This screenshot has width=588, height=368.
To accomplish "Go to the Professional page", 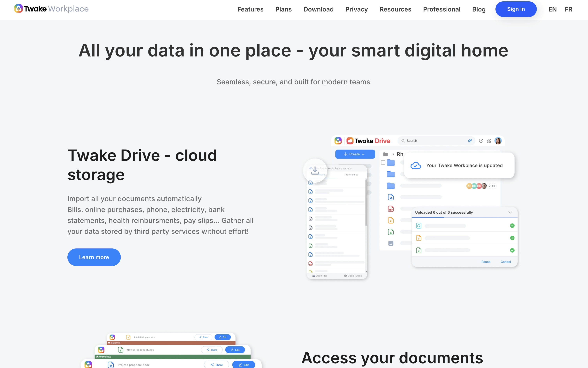I will pyautogui.click(x=442, y=9).
